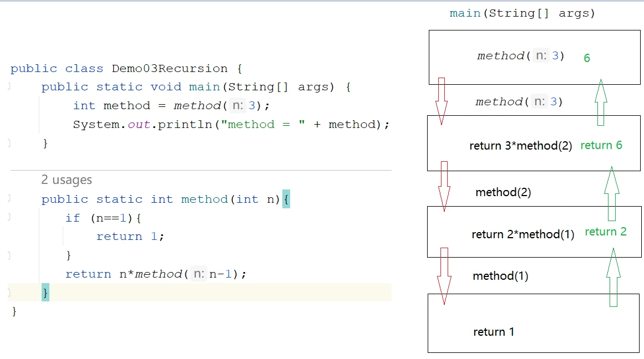Click the green arrow pointing into the top box
Image resolution: width=644 pixels, height=359 pixels.
601,102
